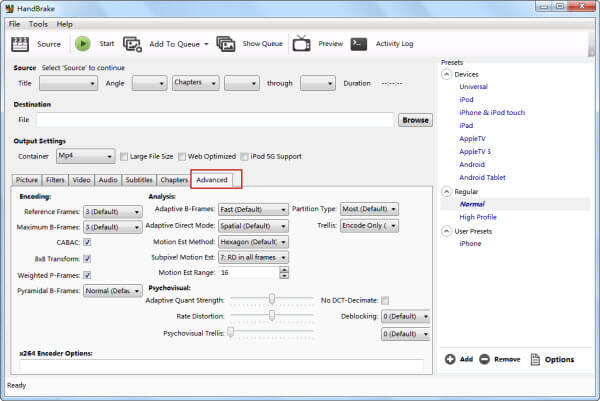600x401 pixels.
Task: Open the Angle dropdown
Action: click(x=149, y=83)
